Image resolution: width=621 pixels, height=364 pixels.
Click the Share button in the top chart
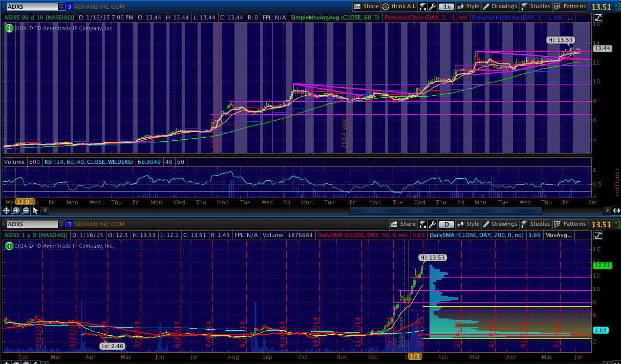[366, 7]
